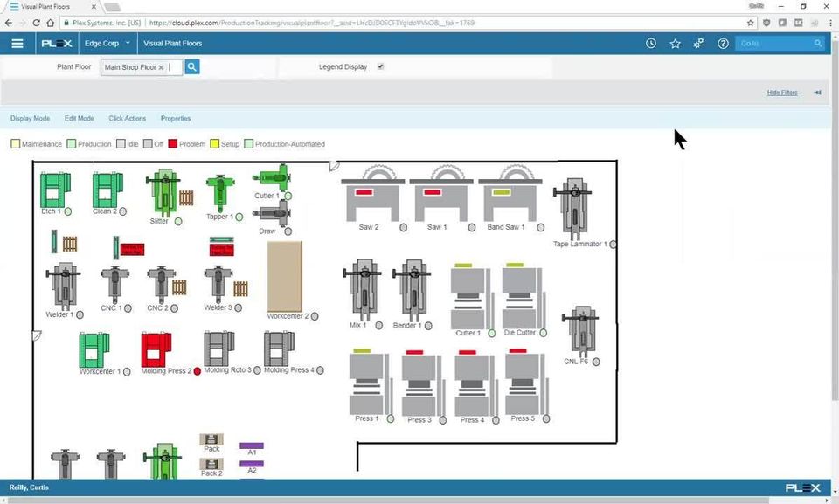Select the Press 3 machine icon

click(x=423, y=383)
